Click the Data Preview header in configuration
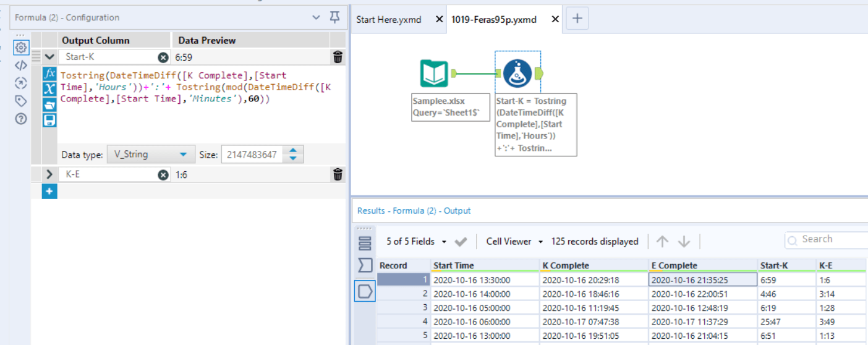This screenshot has width=868, height=345. point(207,40)
